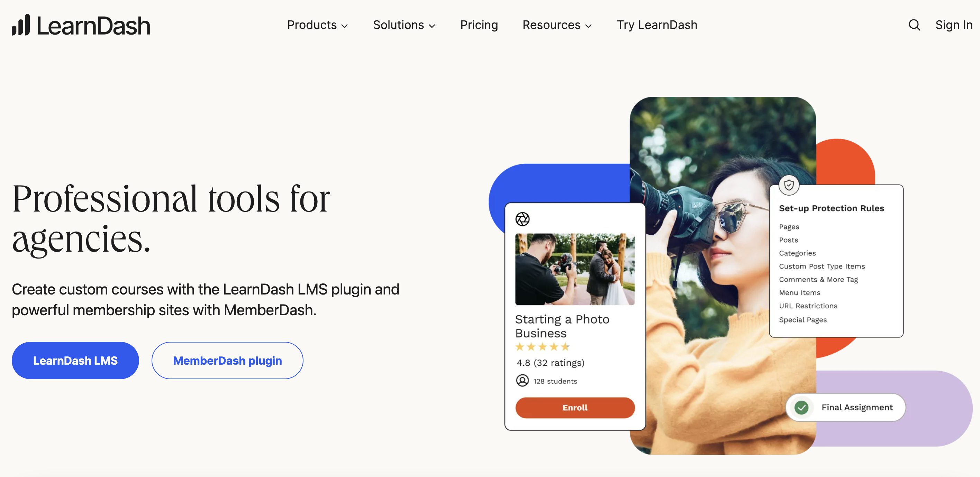Click the user icon next to 128 students
This screenshot has height=477, width=980.
pos(522,381)
